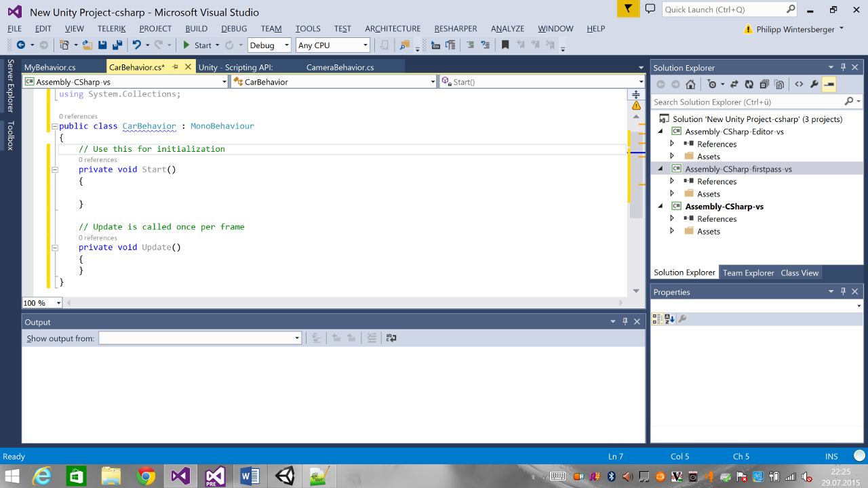Click the Search Solution Explorer input field
The width and height of the screenshot is (868, 488).
[747, 102]
